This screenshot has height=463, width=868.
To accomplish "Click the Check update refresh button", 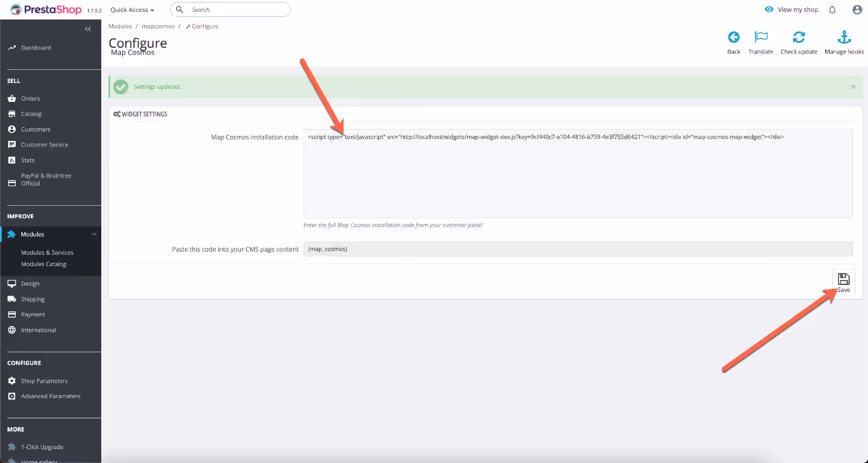I will (799, 42).
